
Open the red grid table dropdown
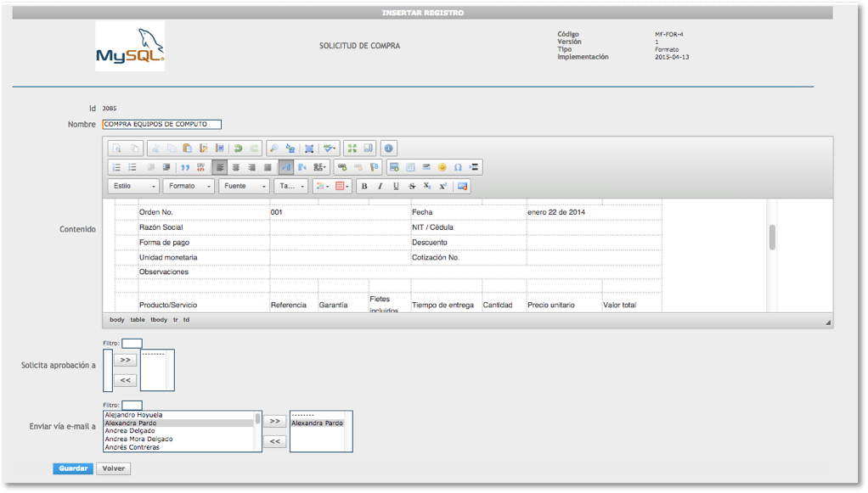(x=342, y=187)
